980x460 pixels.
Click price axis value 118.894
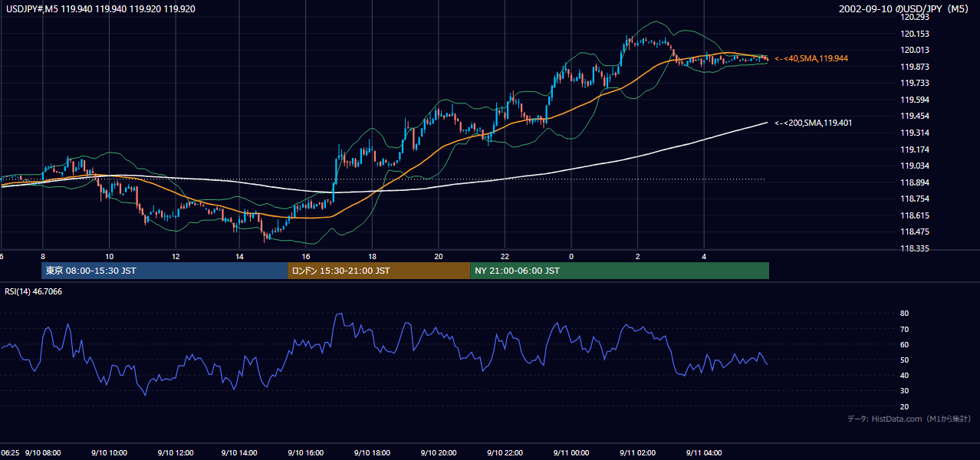[x=914, y=182]
